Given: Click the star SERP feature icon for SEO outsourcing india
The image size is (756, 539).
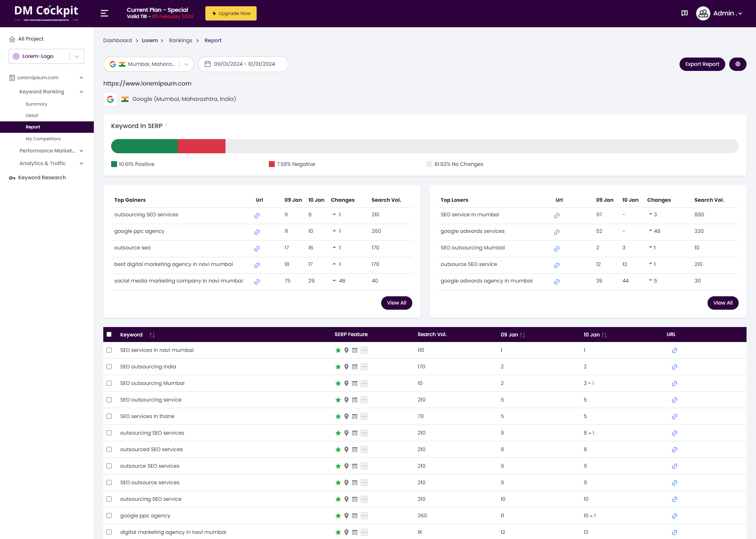Looking at the screenshot, I should [338, 366].
